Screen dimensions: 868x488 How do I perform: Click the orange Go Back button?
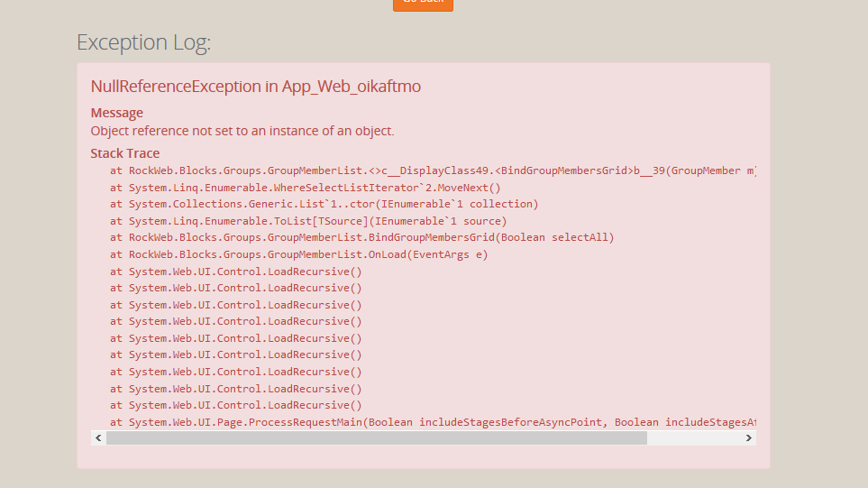pyautogui.click(x=423, y=4)
